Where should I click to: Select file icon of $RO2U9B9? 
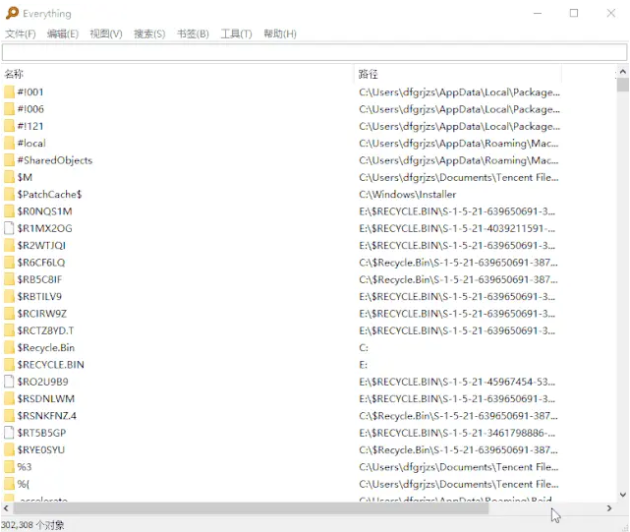tap(9, 382)
